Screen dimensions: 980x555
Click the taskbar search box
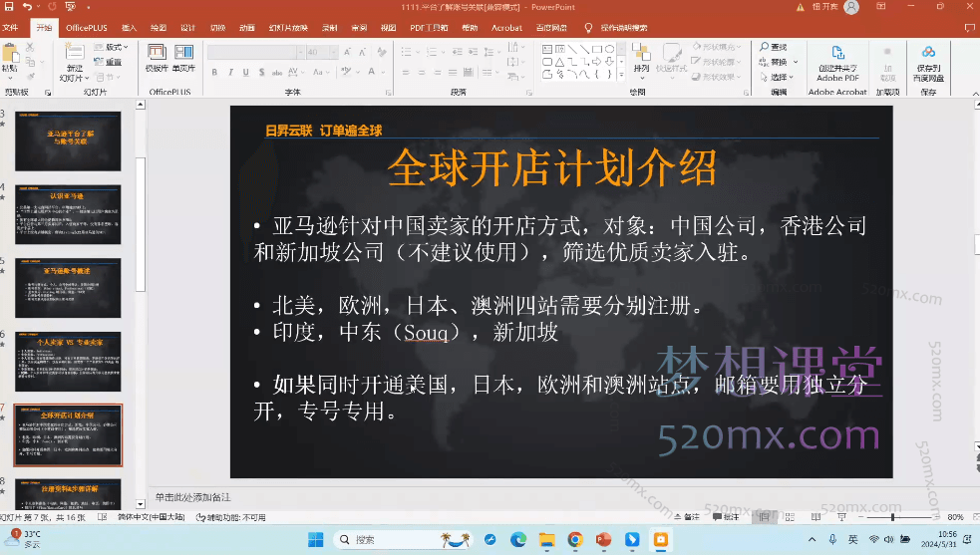point(404,539)
